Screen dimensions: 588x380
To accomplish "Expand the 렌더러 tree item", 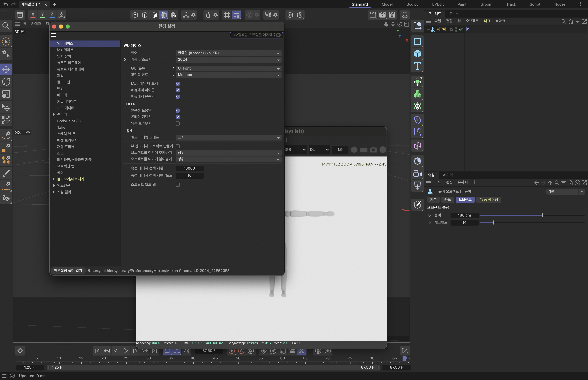I will [x=54, y=114].
